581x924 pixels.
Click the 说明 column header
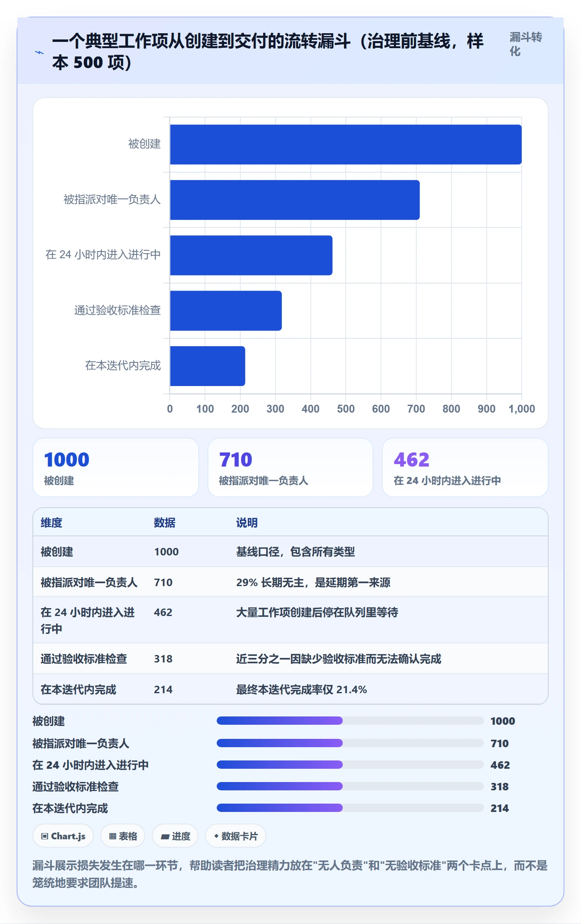[247, 523]
